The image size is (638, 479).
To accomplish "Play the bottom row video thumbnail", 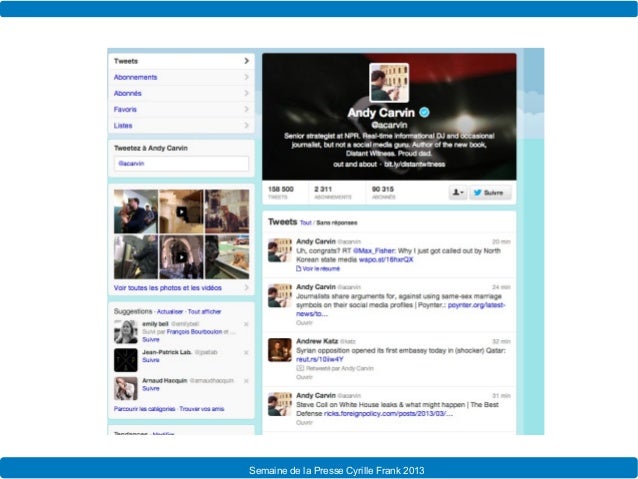I will point(181,257).
